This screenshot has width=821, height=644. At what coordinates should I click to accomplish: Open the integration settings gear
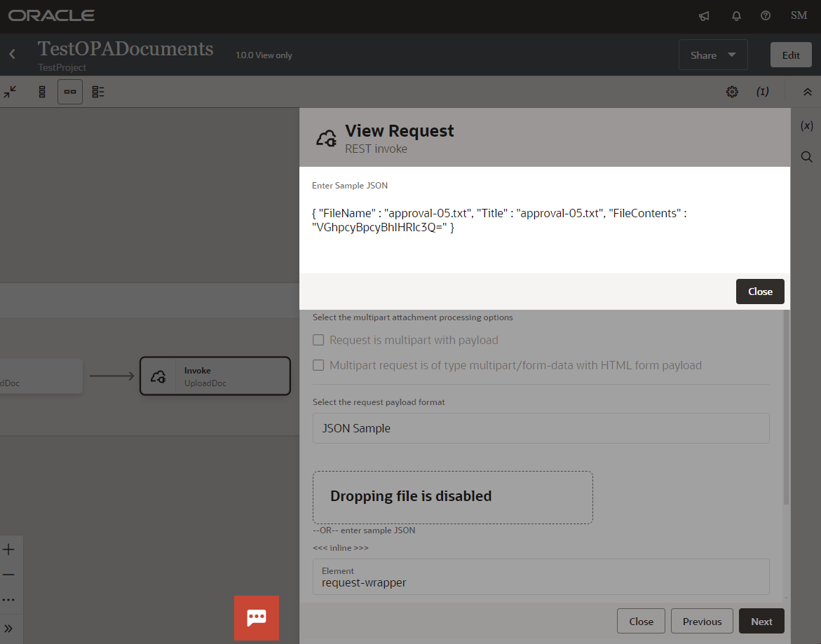point(732,91)
